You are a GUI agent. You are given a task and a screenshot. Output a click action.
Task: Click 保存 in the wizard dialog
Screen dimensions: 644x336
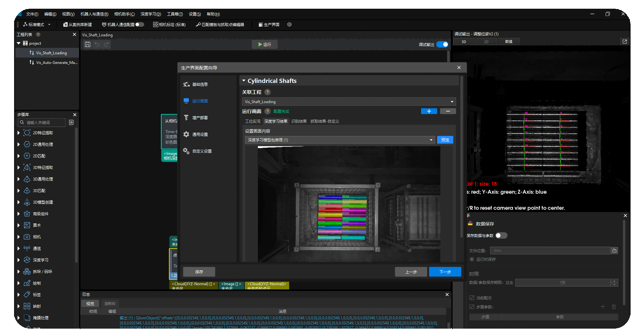click(x=199, y=272)
